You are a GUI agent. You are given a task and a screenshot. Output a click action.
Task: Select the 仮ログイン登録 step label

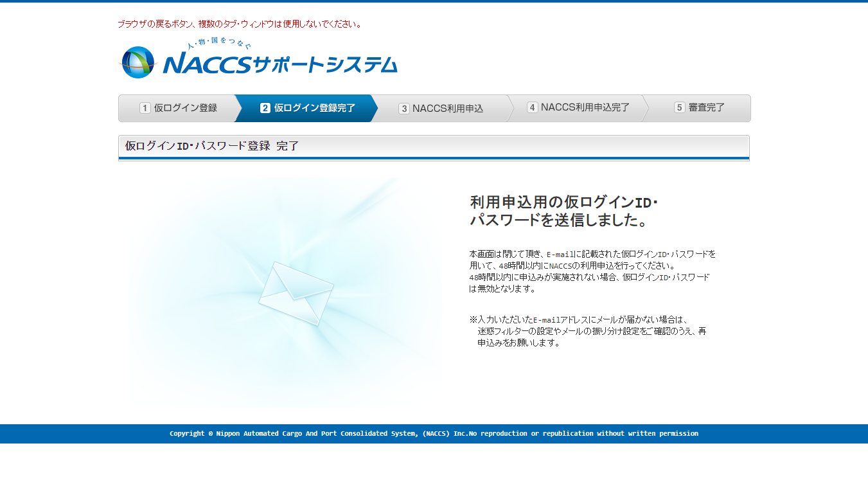click(186, 108)
